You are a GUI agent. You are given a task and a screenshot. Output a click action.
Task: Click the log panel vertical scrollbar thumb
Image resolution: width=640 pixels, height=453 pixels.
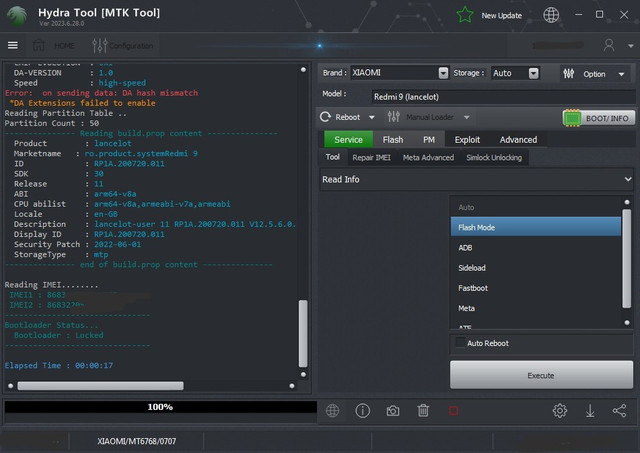tap(303, 333)
